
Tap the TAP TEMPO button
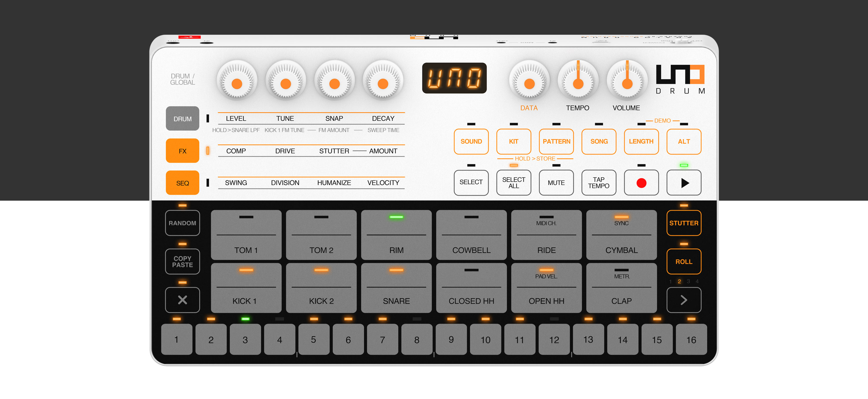click(x=597, y=182)
